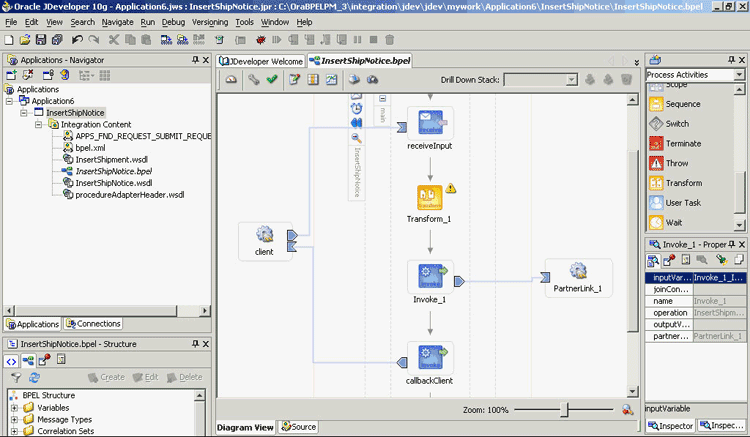Click the refresh icon in Structure panel
The image size is (750, 437).
pos(34,378)
